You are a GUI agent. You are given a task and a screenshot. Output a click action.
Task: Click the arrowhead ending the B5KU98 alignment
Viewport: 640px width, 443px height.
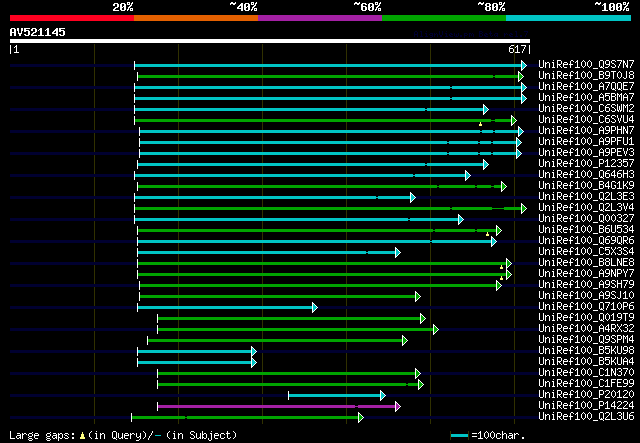click(x=254, y=351)
